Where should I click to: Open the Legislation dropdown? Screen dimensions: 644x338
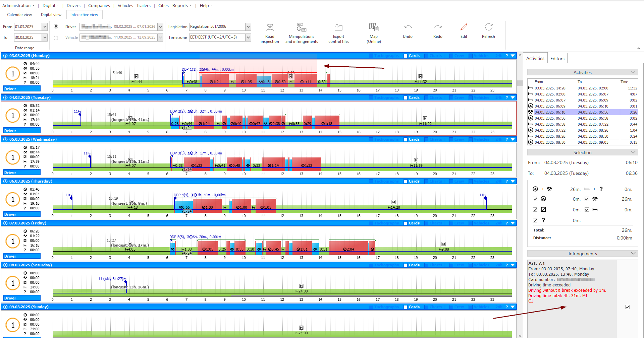[x=248, y=27]
